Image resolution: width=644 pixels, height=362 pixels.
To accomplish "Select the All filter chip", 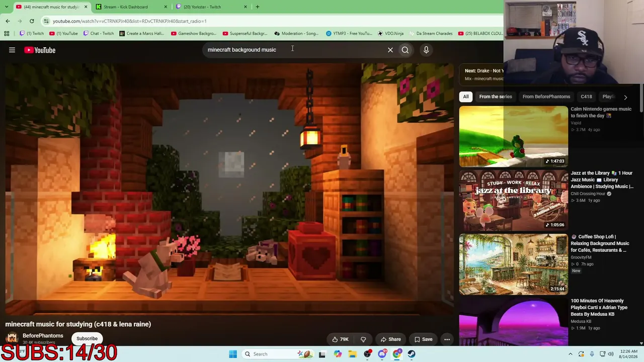I will (x=466, y=97).
